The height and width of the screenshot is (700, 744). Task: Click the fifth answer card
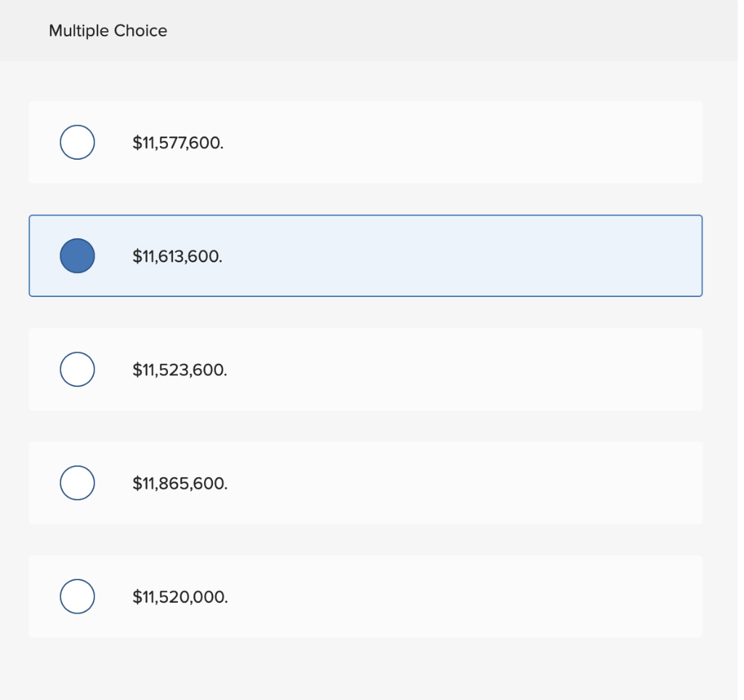click(x=365, y=596)
